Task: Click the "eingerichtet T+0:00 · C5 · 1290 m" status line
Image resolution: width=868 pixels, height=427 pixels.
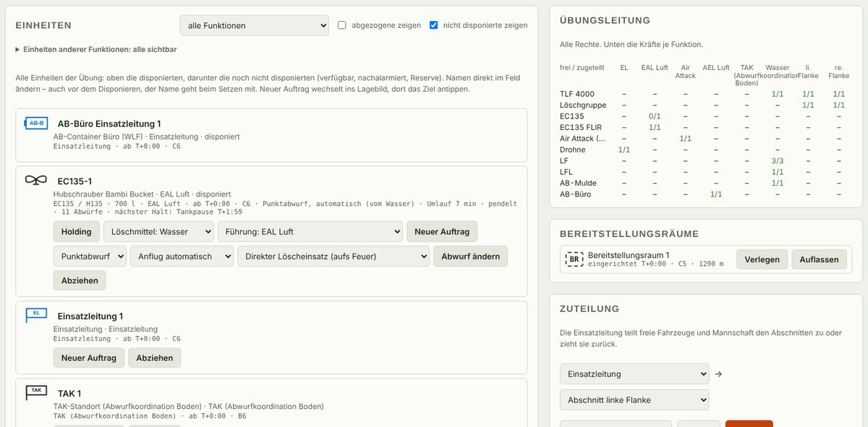Action: click(656, 264)
